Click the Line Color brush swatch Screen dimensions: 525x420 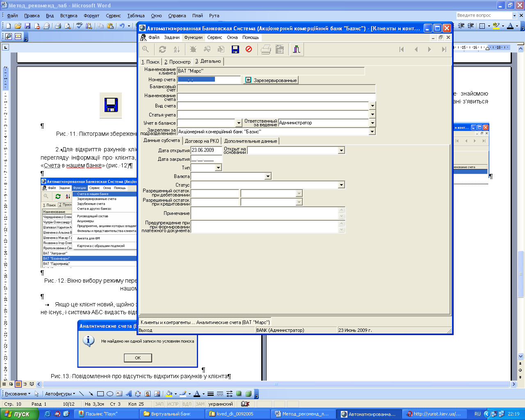click(183, 394)
